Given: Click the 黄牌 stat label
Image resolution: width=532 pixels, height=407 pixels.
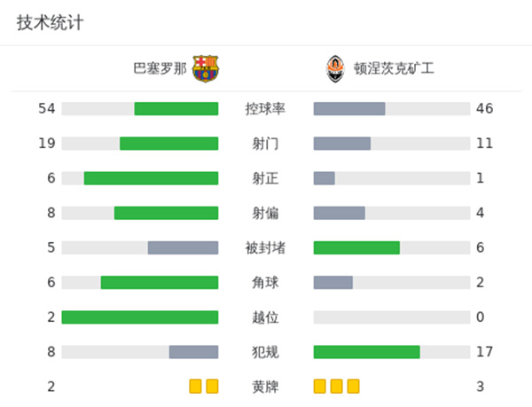Looking at the screenshot, I should point(265,387).
